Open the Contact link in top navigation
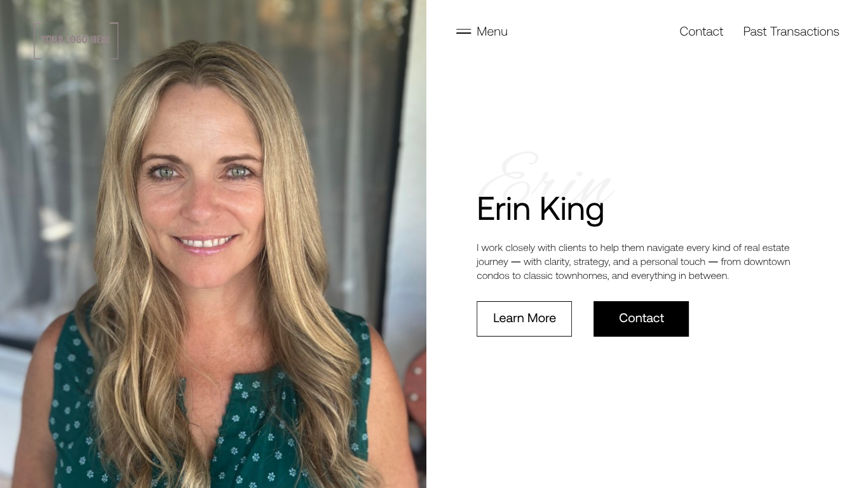Screen dimensions: 868x488 [x=701, y=31]
